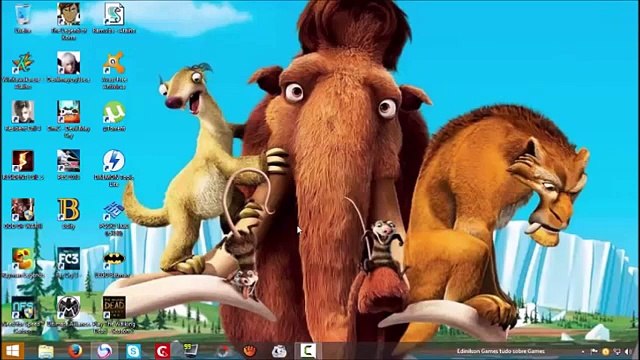Viewport: 640px width, 360px height.
Task: Open File Explorer from the taskbar
Action: click(46, 351)
